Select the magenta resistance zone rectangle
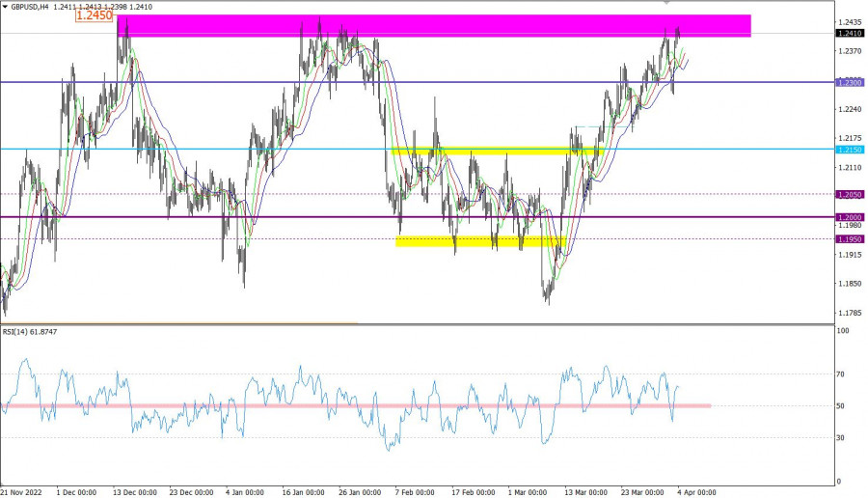This screenshot has height=498, width=868. click(434, 25)
